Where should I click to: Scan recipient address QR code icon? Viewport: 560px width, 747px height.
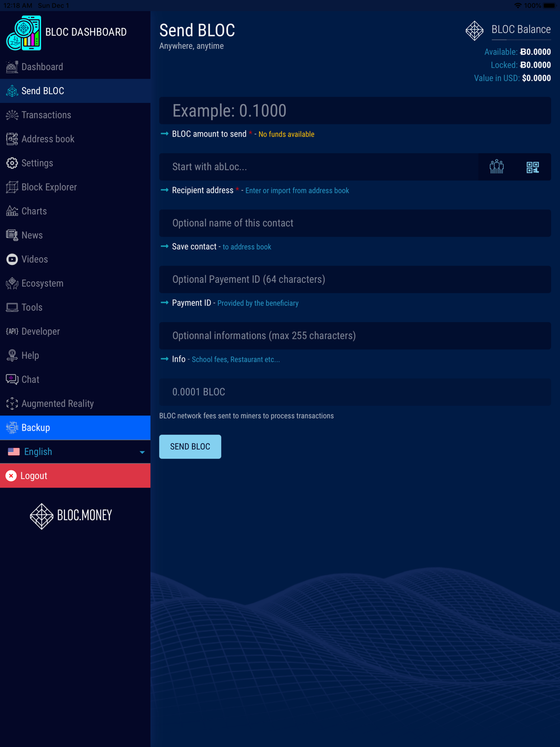pos(533,167)
